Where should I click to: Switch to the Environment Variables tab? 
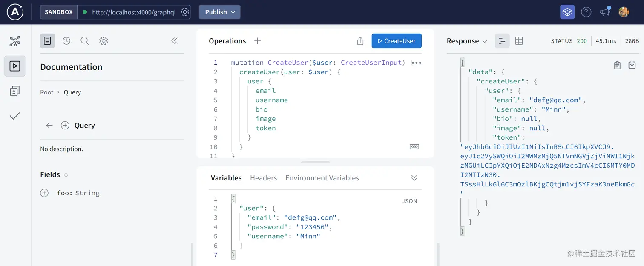click(322, 178)
